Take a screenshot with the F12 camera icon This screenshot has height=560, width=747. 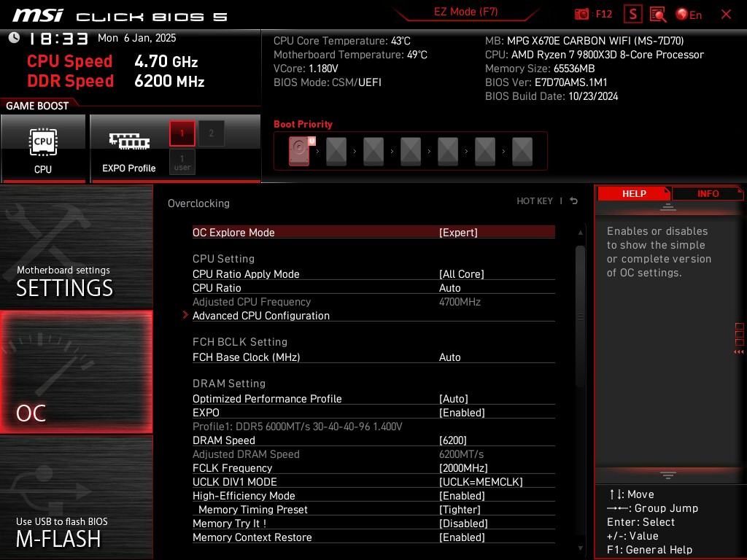581,15
